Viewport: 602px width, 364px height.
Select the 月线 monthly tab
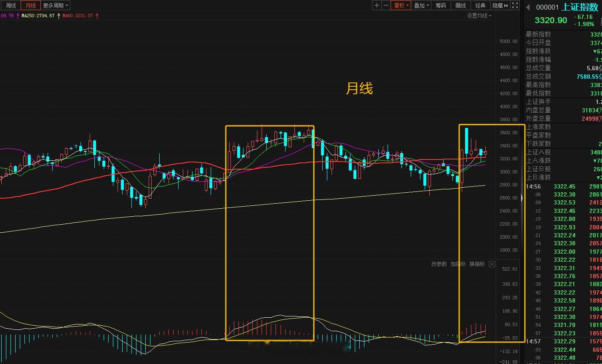[x=31, y=5]
